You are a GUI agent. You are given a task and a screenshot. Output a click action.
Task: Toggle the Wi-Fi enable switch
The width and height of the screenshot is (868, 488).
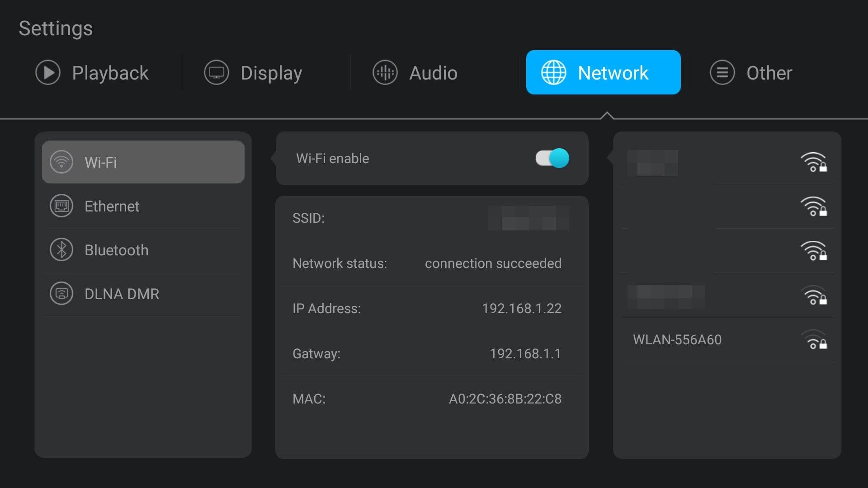click(552, 158)
